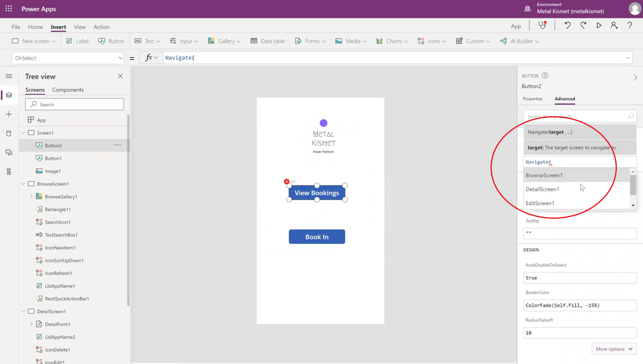
Task: Open the Data sources panel (cylinder icon)
Action: pos(9,133)
